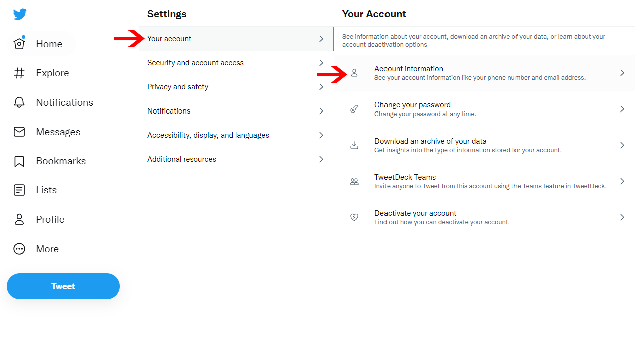Open Explore via the hashtag icon
This screenshot has height=337, width=644.
tap(19, 73)
